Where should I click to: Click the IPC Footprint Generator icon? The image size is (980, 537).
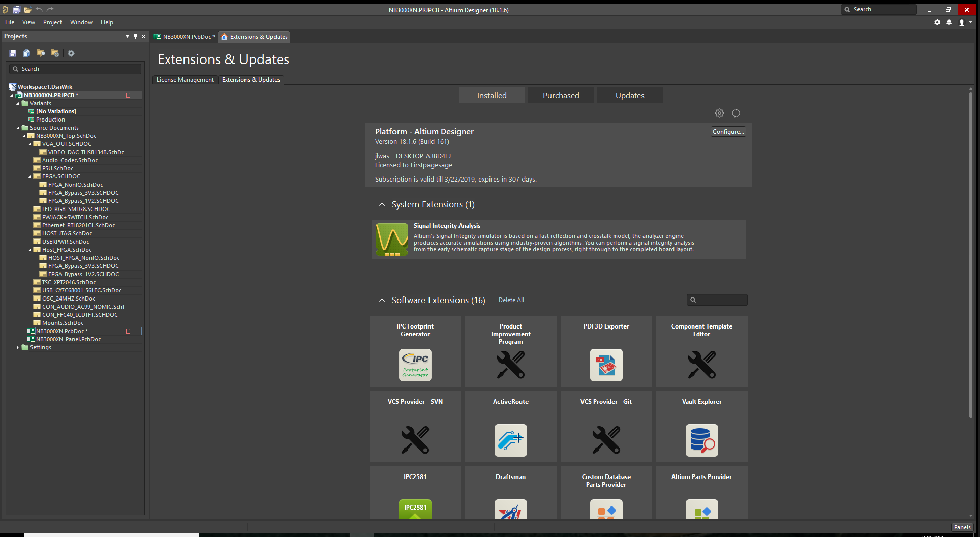tap(415, 365)
